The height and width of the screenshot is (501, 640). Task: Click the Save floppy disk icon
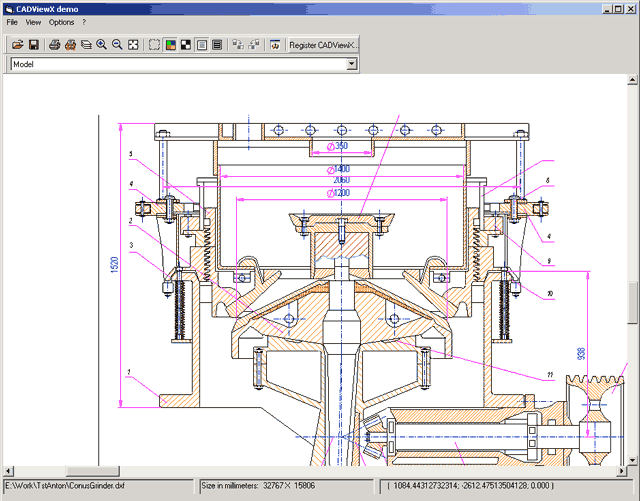point(33,45)
